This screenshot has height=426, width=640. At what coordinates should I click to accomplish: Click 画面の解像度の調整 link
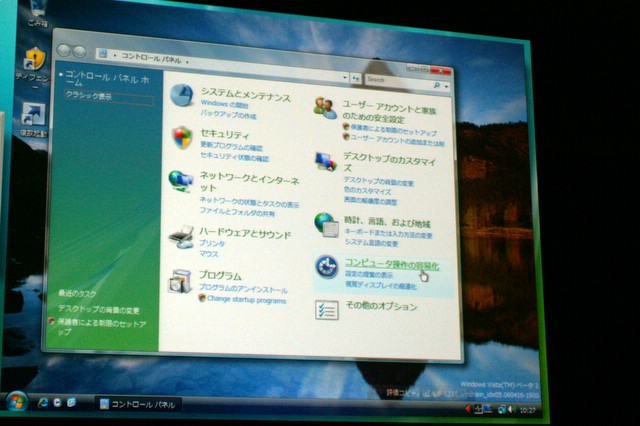[x=371, y=201]
